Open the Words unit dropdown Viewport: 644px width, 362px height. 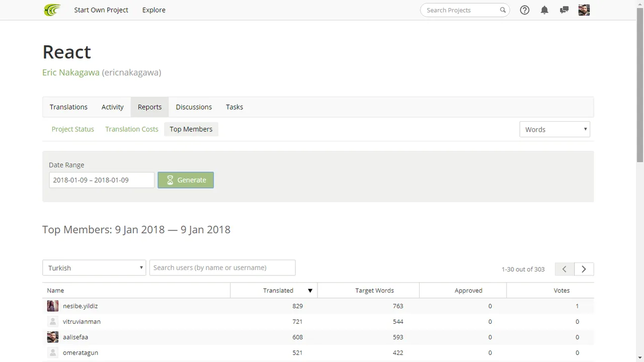(x=554, y=129)
